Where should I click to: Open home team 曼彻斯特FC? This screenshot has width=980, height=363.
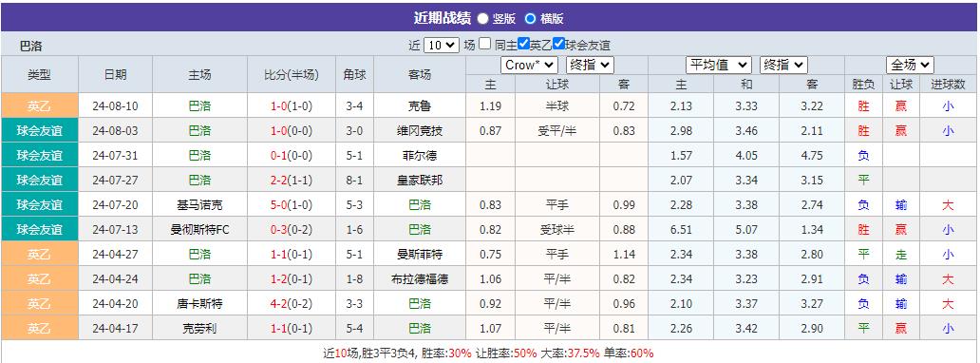199,230
